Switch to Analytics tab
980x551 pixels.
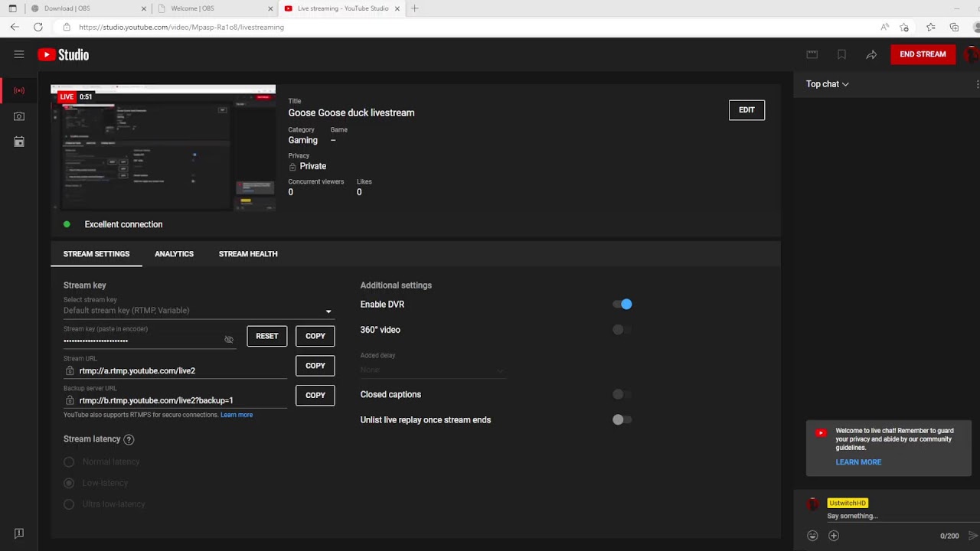[174, 254]
